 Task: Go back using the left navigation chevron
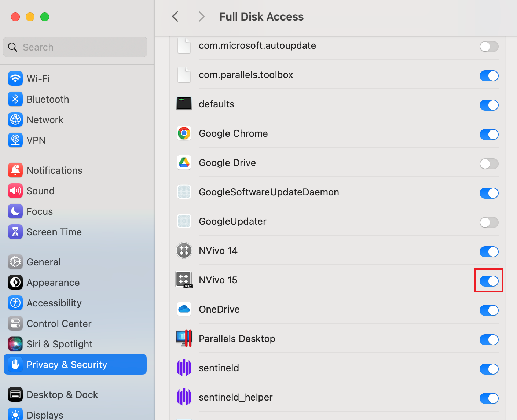(x=175, y=16)
